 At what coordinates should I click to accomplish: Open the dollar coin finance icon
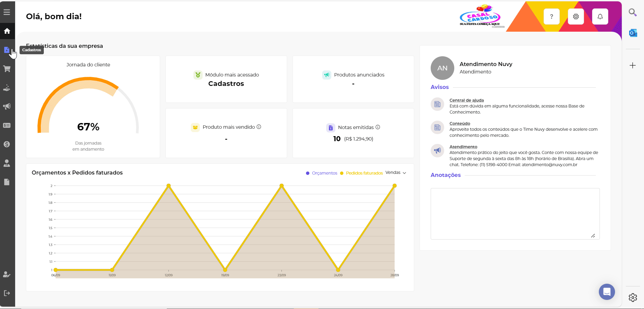(x=7, y=144)
